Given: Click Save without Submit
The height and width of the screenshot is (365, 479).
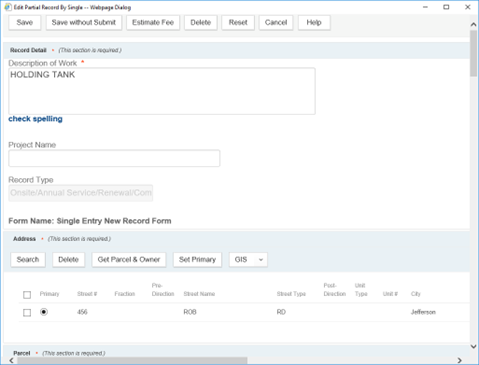Looking at the screenshot, I should [84, 23].
